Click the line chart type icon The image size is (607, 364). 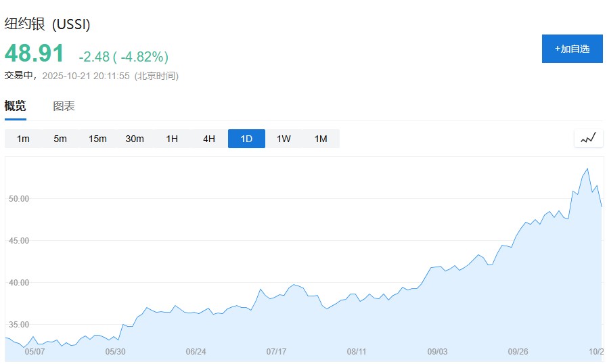pos(588,138)
